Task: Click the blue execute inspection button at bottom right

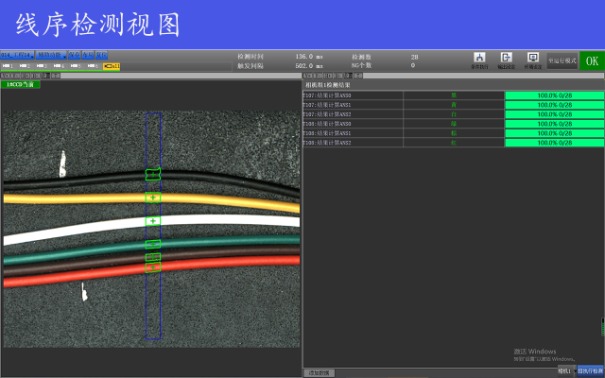Action: [590, 371]
